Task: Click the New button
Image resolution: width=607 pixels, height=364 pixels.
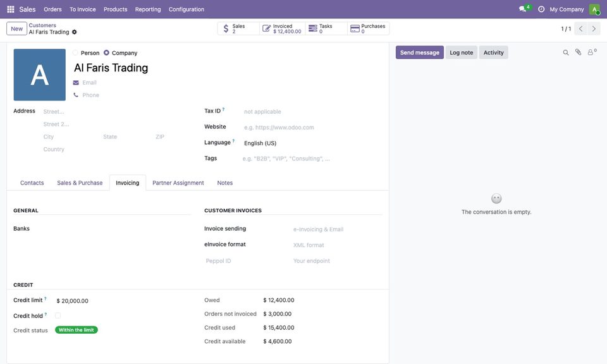Action: tap(16, 28)
